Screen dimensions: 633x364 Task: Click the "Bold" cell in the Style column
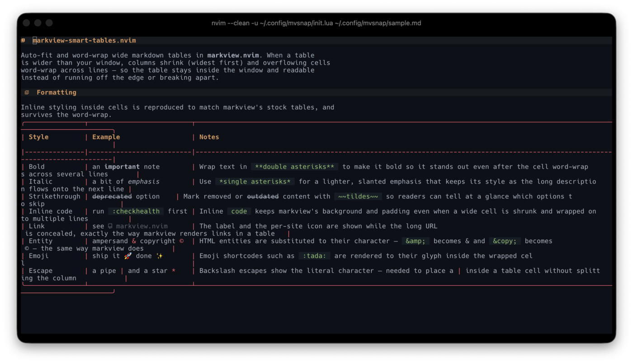point(37,167)
